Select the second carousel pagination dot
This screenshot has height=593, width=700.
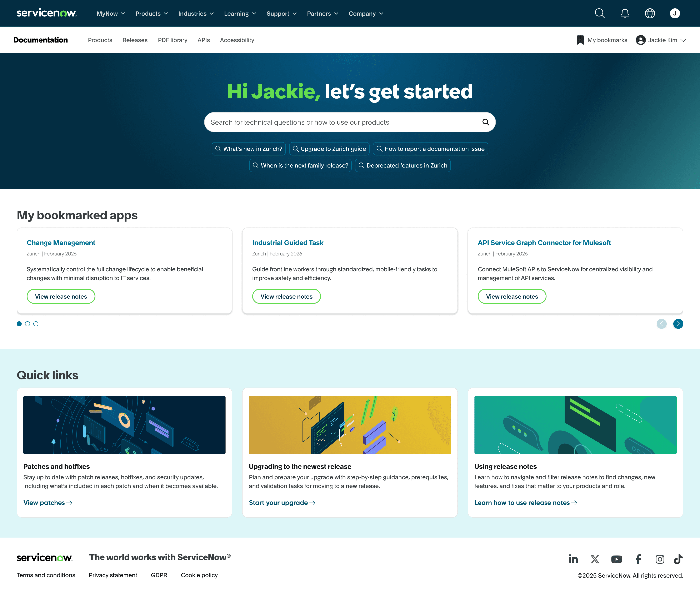tap(27, 324)
